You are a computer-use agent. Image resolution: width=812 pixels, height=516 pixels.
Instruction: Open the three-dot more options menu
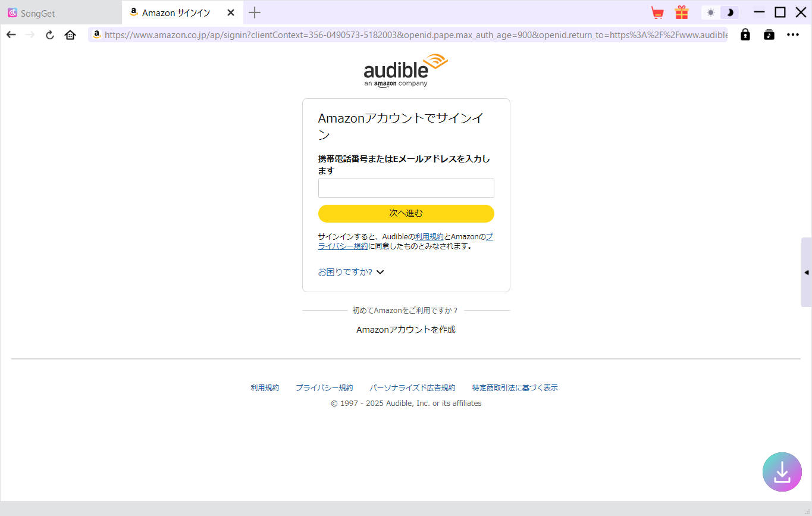click(x=793, y=35)
